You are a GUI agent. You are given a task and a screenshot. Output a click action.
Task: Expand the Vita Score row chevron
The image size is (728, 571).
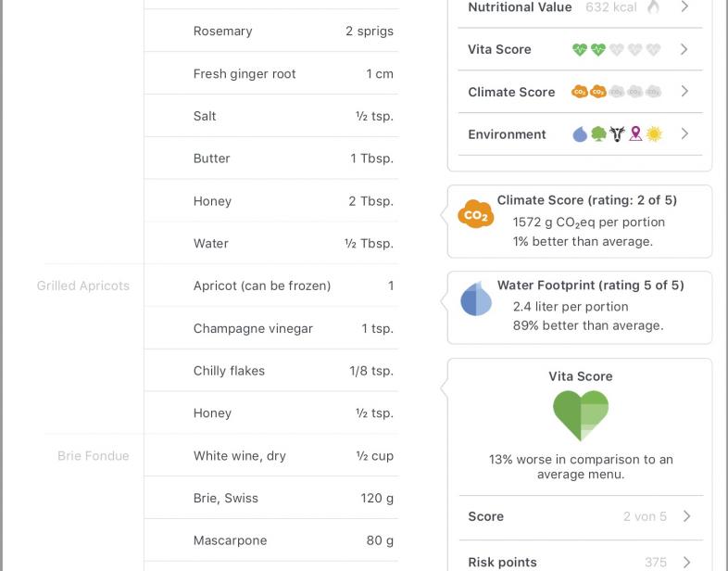(x=684, y=49)
